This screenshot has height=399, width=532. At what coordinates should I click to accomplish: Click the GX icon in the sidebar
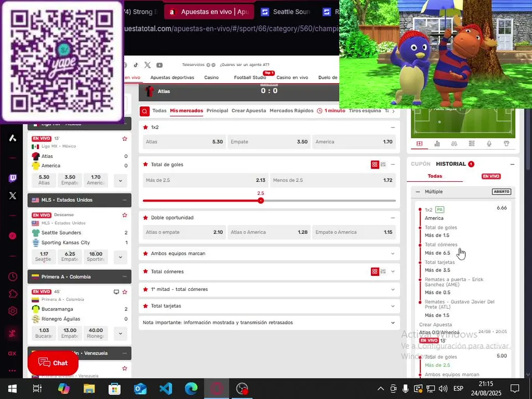pos(12,353)
